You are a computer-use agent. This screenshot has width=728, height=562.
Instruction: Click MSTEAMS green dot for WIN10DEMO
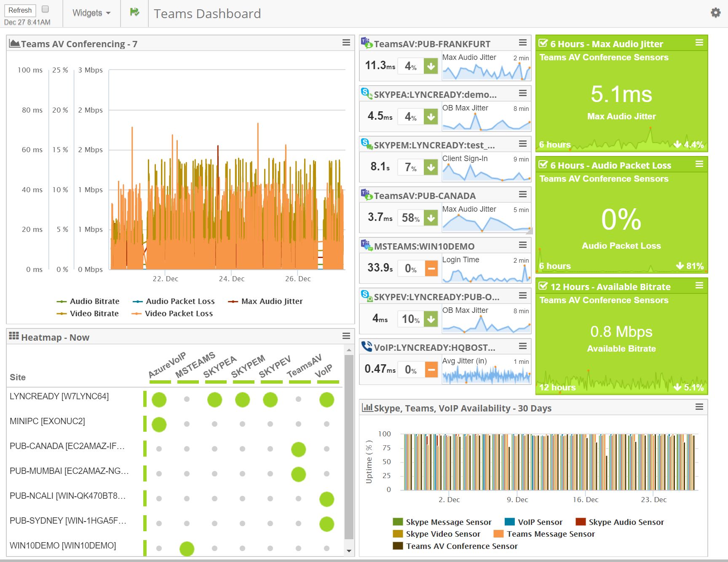(187, 549)
